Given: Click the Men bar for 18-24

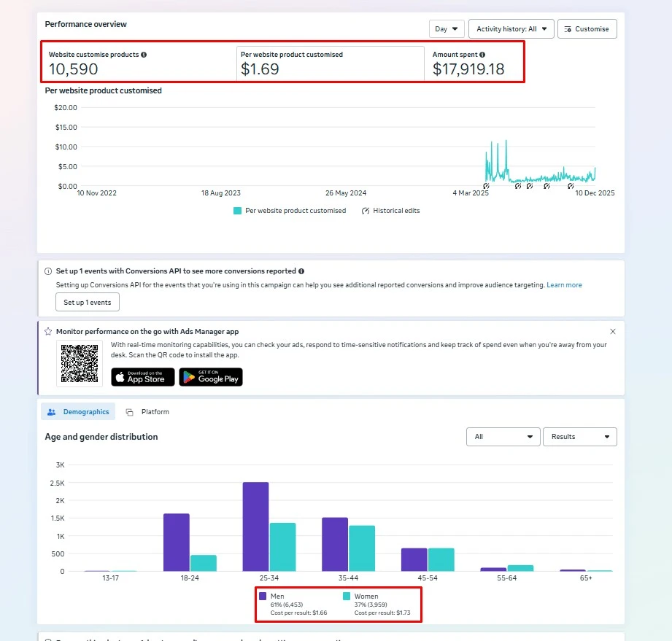Looking at the screenshot, I should click(x=177, y=543).
